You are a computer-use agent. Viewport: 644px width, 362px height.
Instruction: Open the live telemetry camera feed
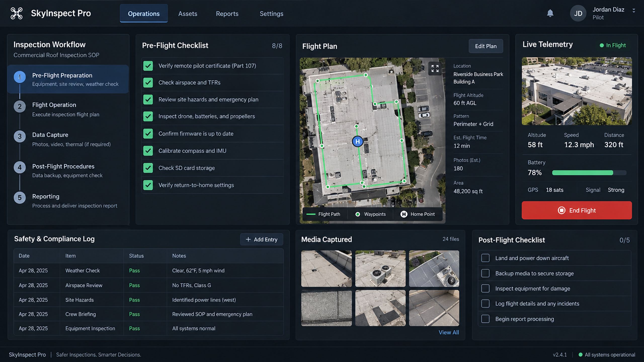click(x=577, y=91)
